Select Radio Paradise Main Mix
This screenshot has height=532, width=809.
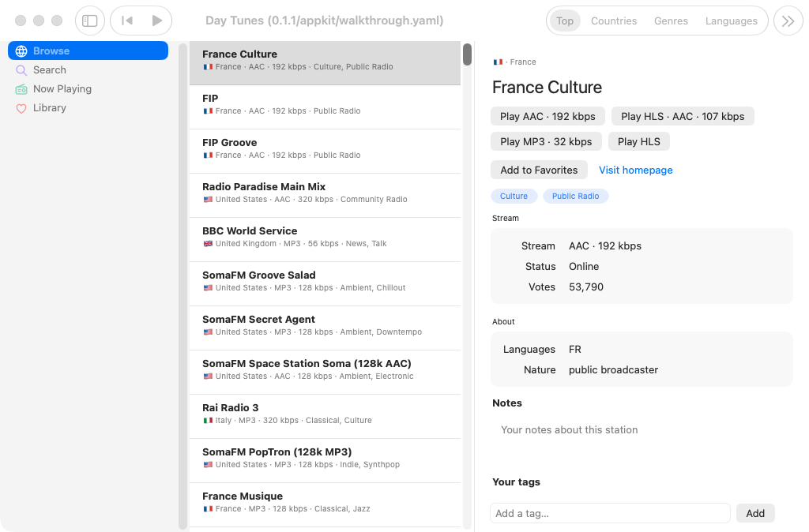click(325, 196)
